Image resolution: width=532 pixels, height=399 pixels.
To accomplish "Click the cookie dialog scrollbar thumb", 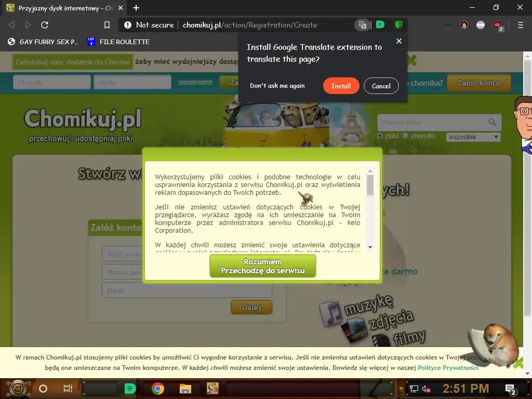I will coord(370,185).
